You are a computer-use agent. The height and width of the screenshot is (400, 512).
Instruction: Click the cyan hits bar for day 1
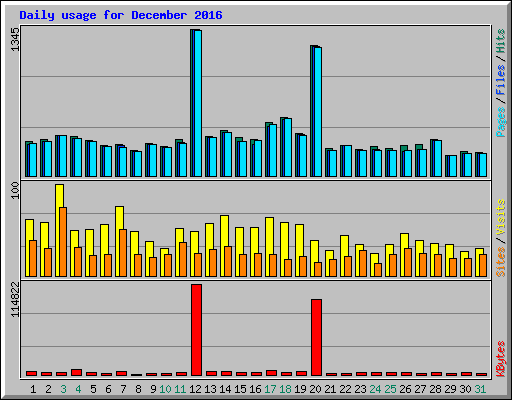coord(33,160)
